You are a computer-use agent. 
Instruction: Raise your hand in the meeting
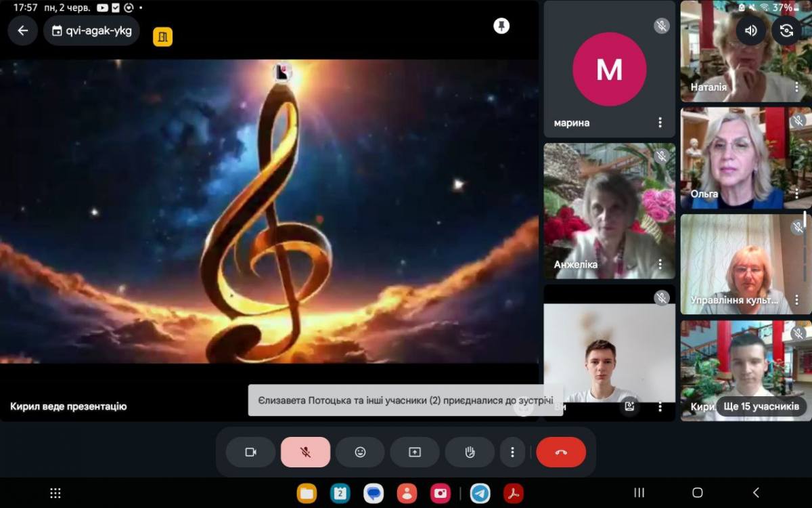470,452
